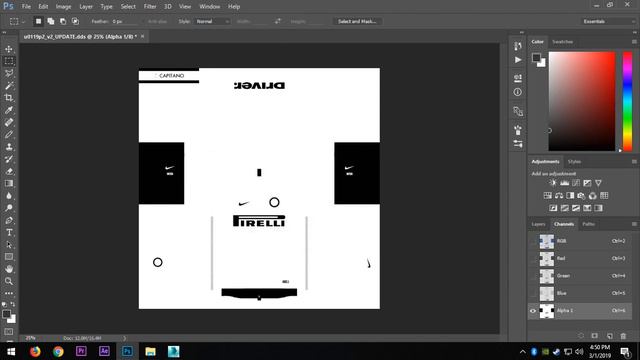Open the Actions panel play icon

[x=518, y=60]
